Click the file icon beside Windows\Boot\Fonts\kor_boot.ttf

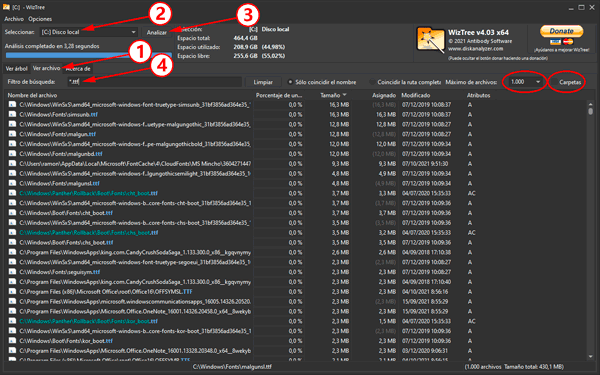[x=12, y=341]
